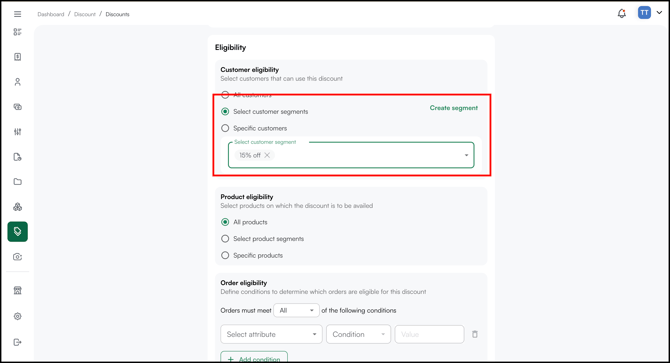Image resolution: width=670 pixels, height=363 pixels.
Task: Open the active discount tag icon
Action: 18,231
